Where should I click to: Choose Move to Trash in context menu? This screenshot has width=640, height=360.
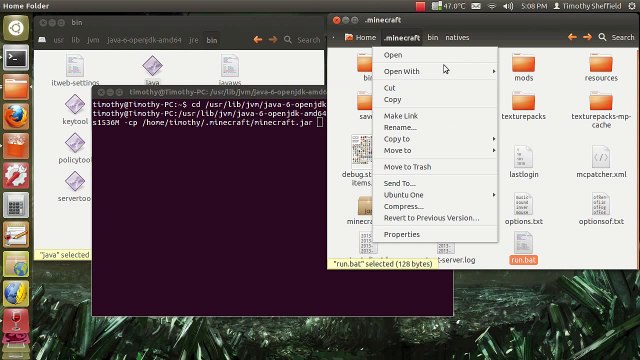coord(435,167)
